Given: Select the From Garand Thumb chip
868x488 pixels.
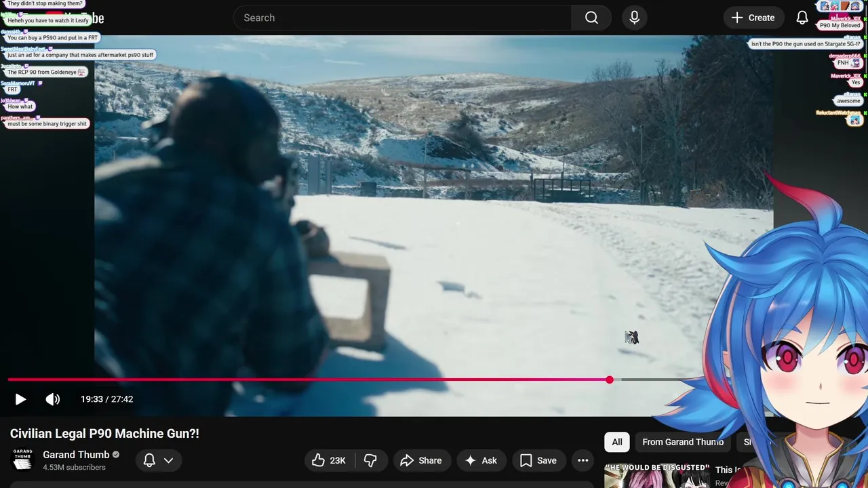Looking at the screenshot, I should (682, 442).
